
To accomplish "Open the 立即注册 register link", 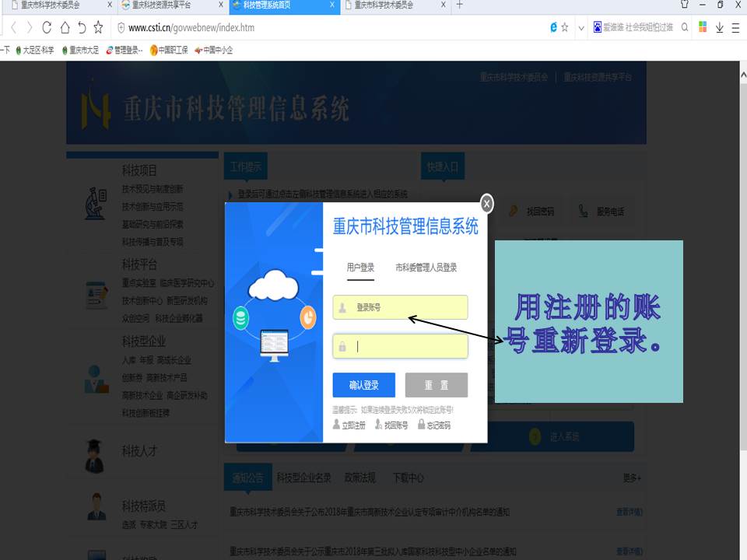I will tap(349, 425).
